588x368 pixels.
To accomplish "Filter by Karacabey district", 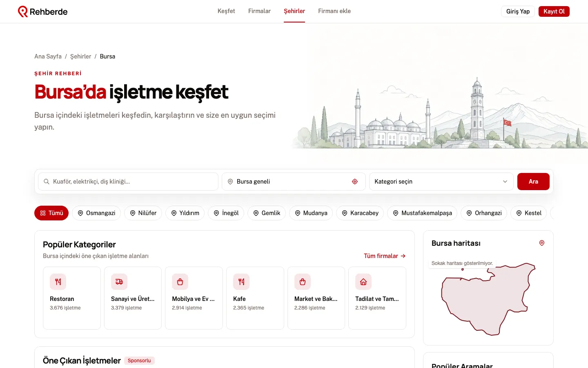I will point(360,213).
